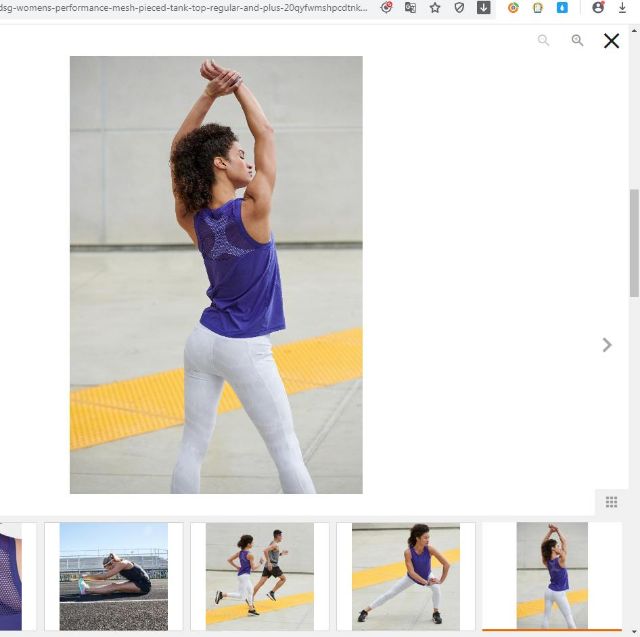The width and height of the screenshot is (640, 637).
Task: Click the blue water drop extension icon
Action: click(562, 8)
